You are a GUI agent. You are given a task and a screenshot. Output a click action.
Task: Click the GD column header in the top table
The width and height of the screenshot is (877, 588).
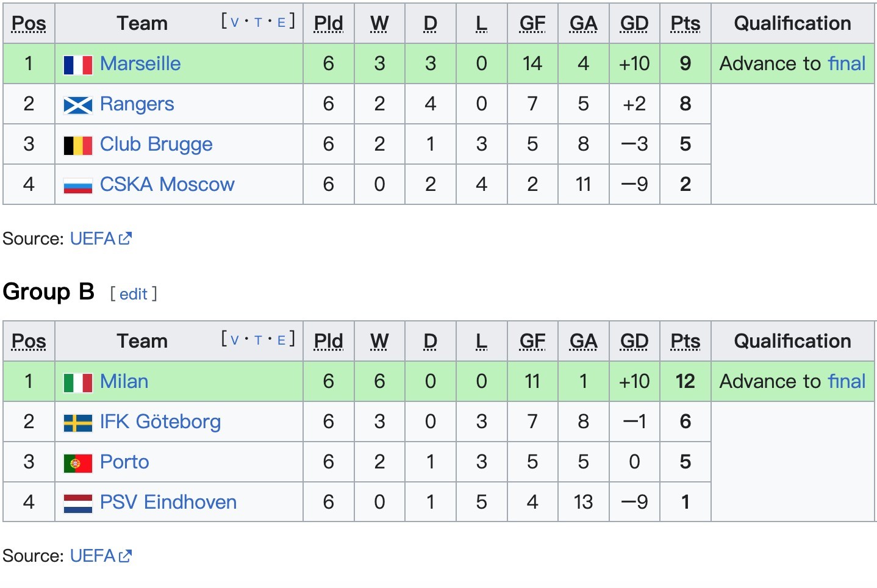pyautogui.click(x=634, y=23)
